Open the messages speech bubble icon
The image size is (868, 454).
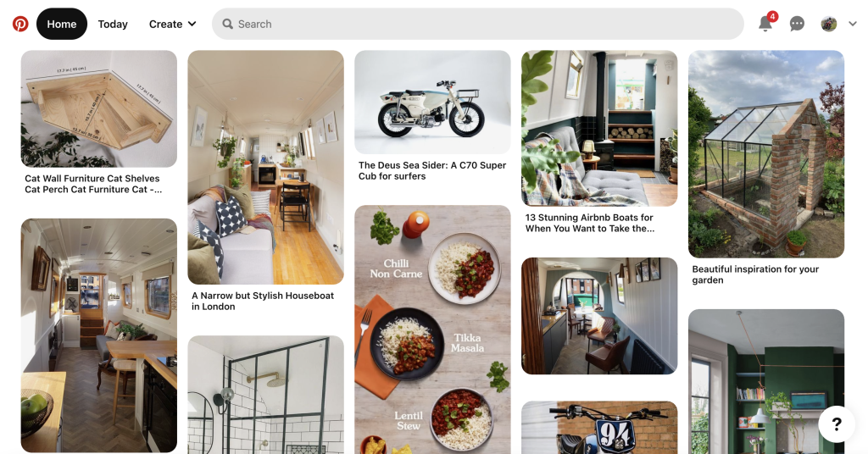pyautogui.click(x=797, y=24)
